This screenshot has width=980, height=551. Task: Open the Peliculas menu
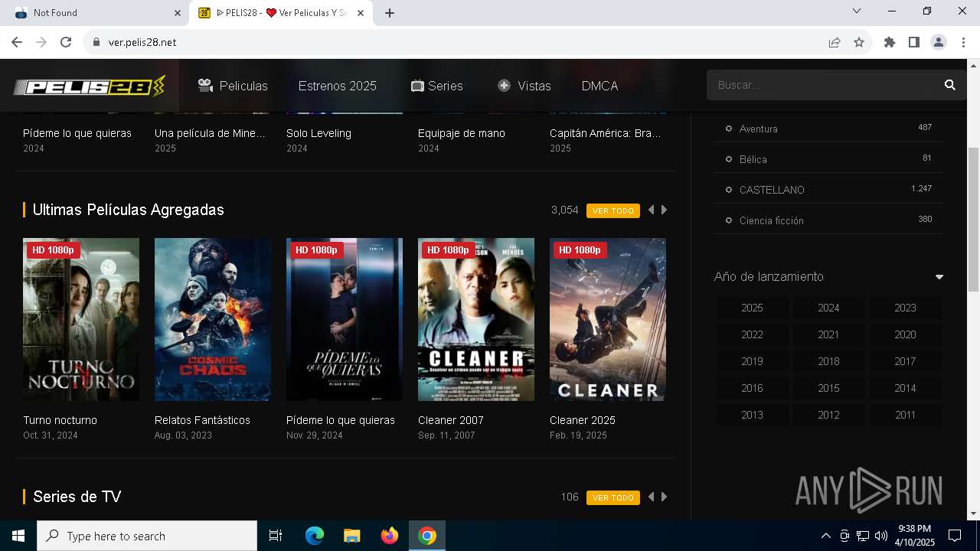[233, 86]
